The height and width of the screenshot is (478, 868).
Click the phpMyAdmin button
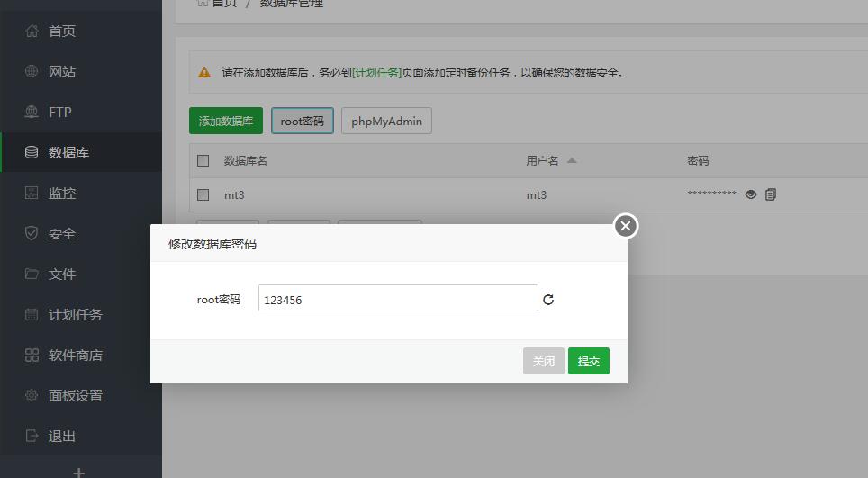click(386, 121)
